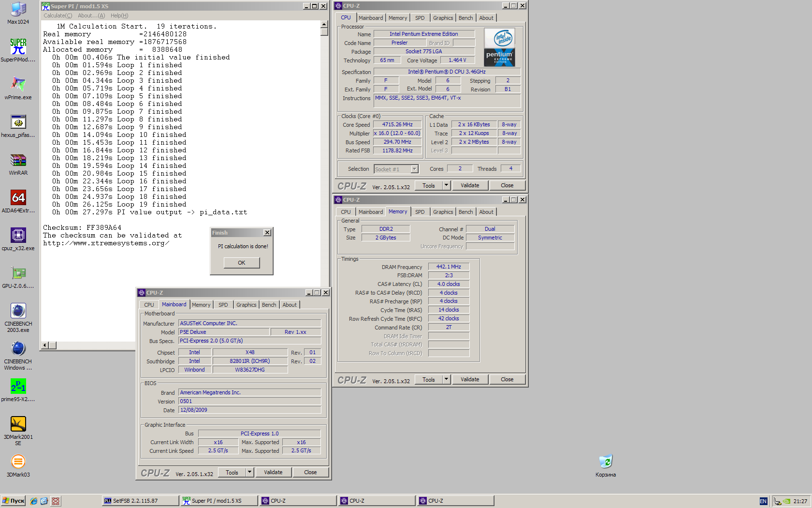This screenshot has height=508, width=812.
Task: Close the Finish dialog with X
Action: click(267, 233)
